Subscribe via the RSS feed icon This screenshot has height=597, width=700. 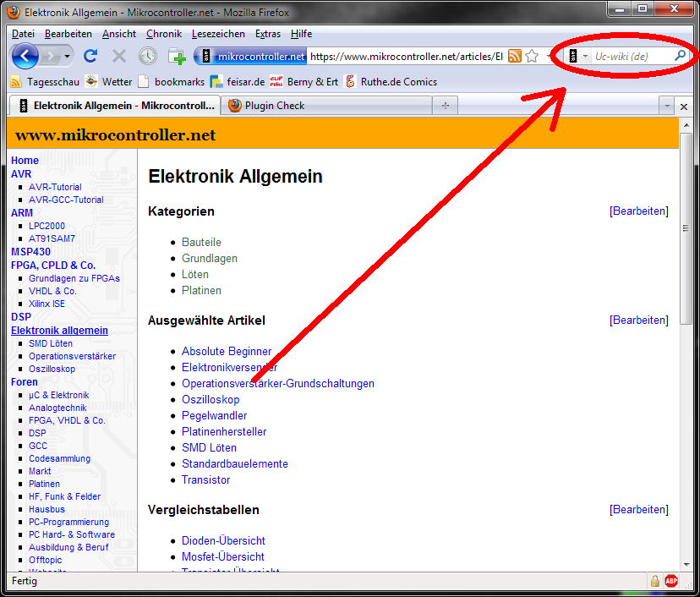pyautogui.click(x=515, y=57)
